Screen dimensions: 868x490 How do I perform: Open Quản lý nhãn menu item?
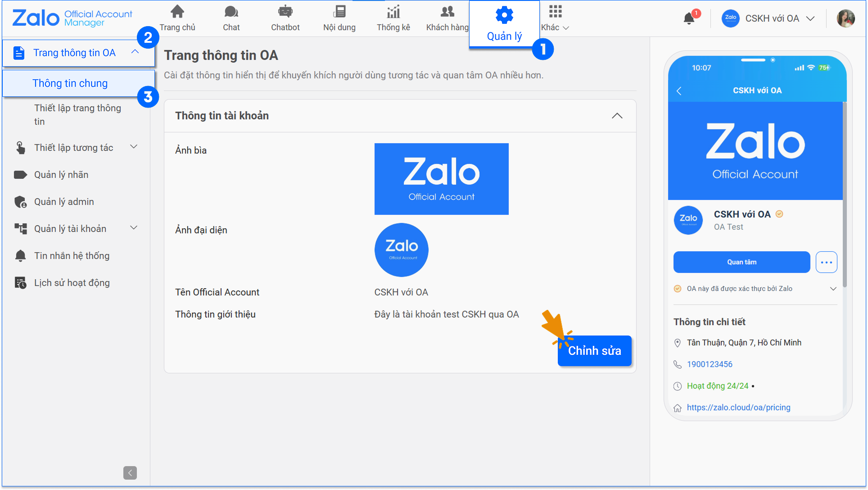click(61, 175)
